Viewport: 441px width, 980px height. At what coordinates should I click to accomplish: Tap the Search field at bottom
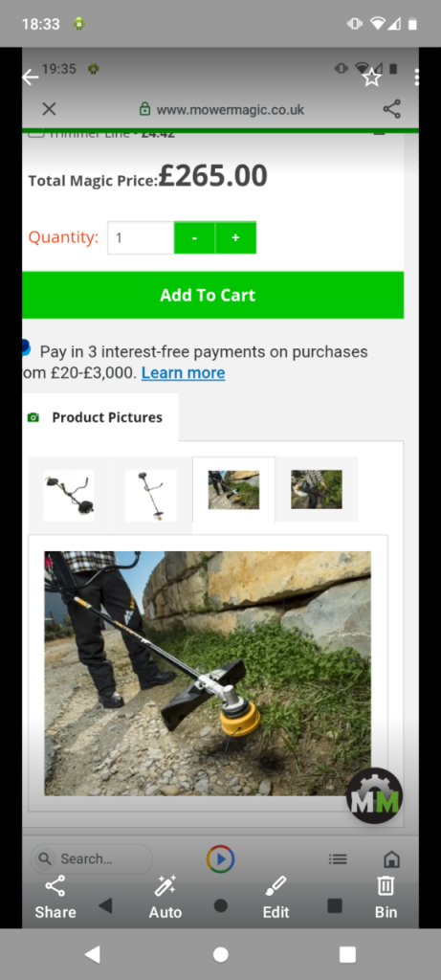(91, 858)
